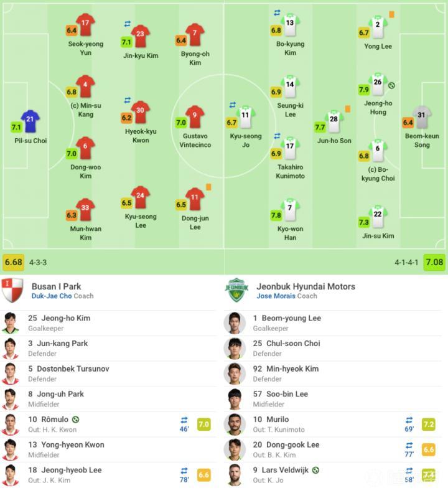Click Jeonbuk's 7.08 team average rating
448x493 pixels.
[x=434, y=262]
